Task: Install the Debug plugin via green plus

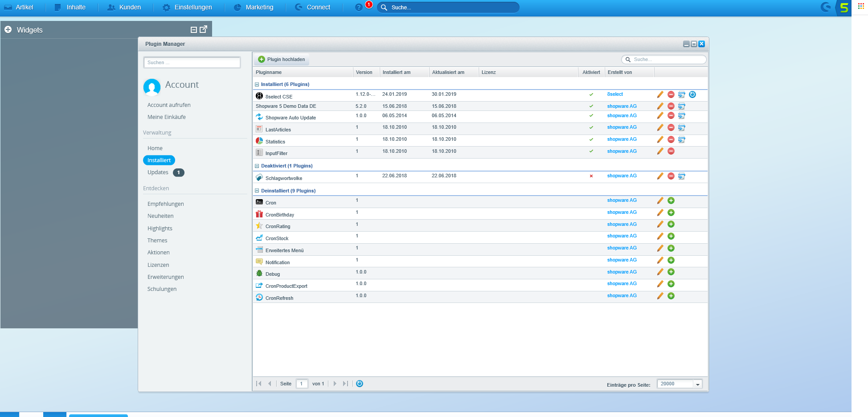Action: 671,272
